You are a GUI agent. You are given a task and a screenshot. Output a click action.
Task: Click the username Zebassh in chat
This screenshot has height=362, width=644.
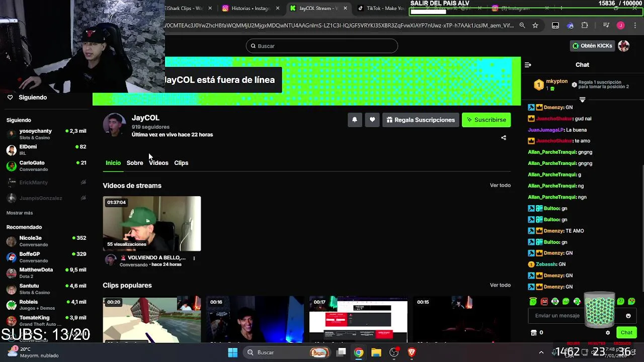point(546,264)
